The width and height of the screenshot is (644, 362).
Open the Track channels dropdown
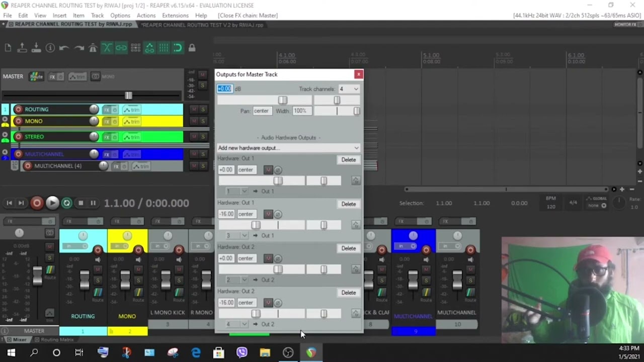tap(348, 89)
